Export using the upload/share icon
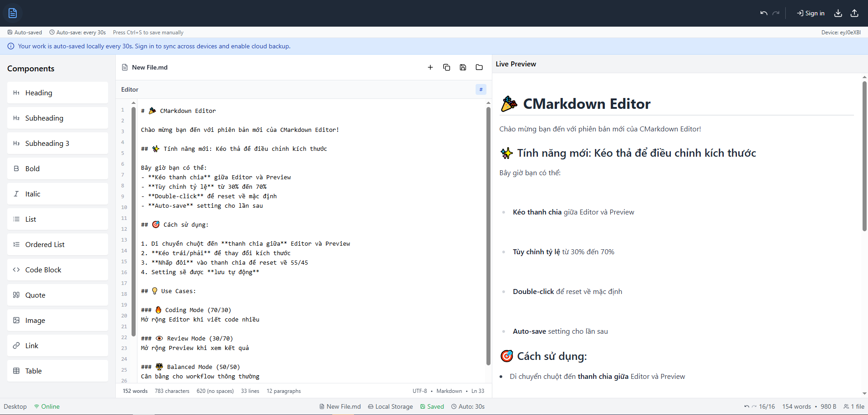Image resolution: width=868 pixels, height=415 pixels. pyautogui.click(x=854, y=13)
